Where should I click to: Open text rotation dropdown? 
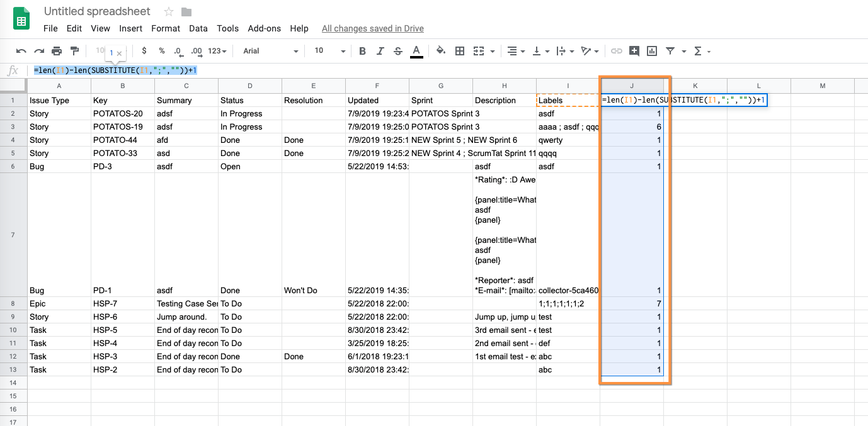pos(589,51)
